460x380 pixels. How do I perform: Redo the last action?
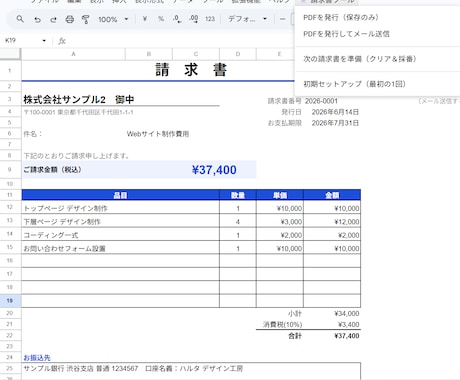(x=53, y=19)
